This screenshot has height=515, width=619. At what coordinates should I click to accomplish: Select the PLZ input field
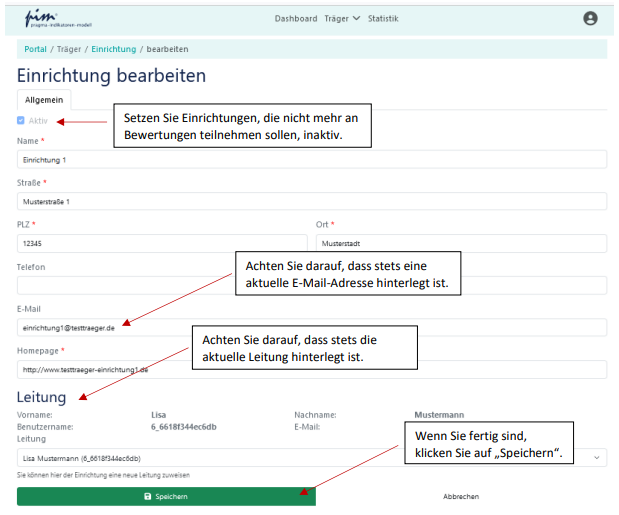coord(162,243)
